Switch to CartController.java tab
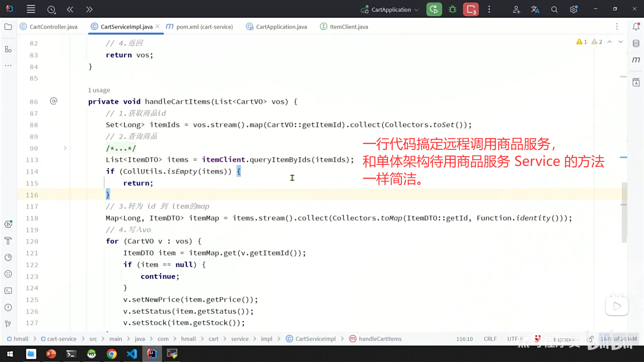The image size is (644, 362). click(x=53, y=27)
